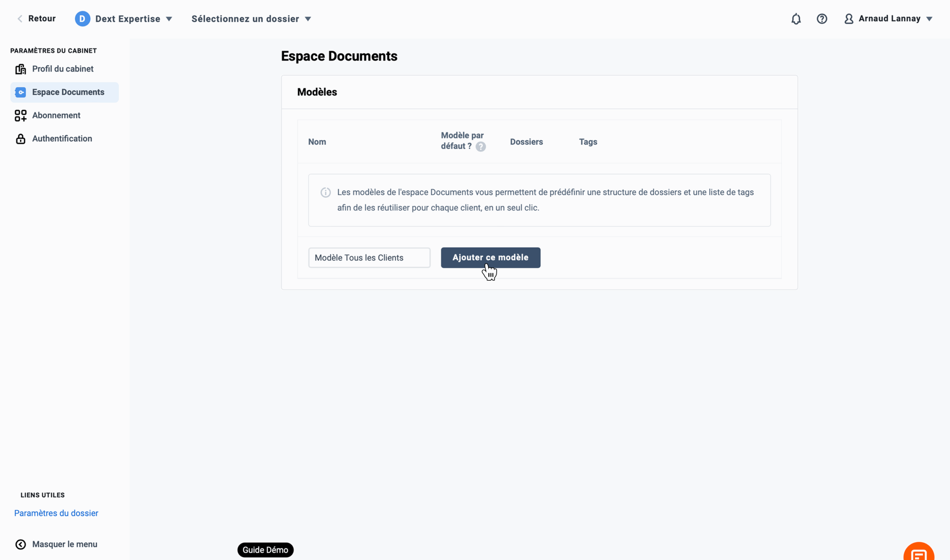The image size is (950, 560).
Task: Click the info icon in the models notice
Action: click(325, 192)
